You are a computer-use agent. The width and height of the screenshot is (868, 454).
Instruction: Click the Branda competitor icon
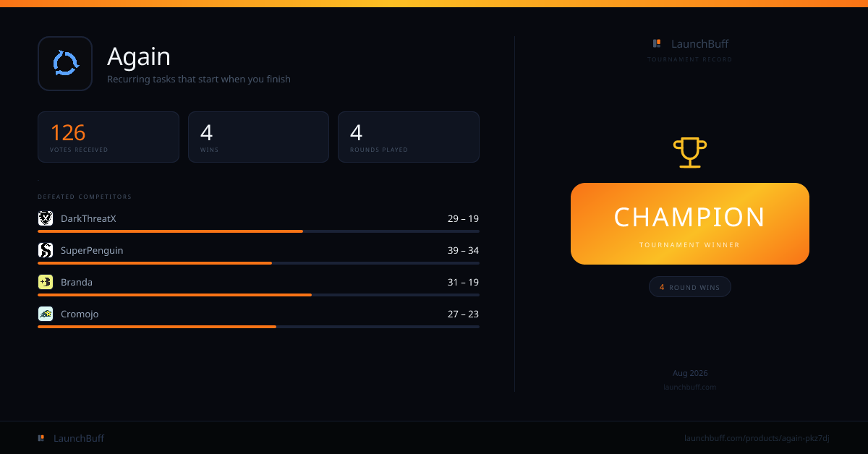(x=46, y=282)
